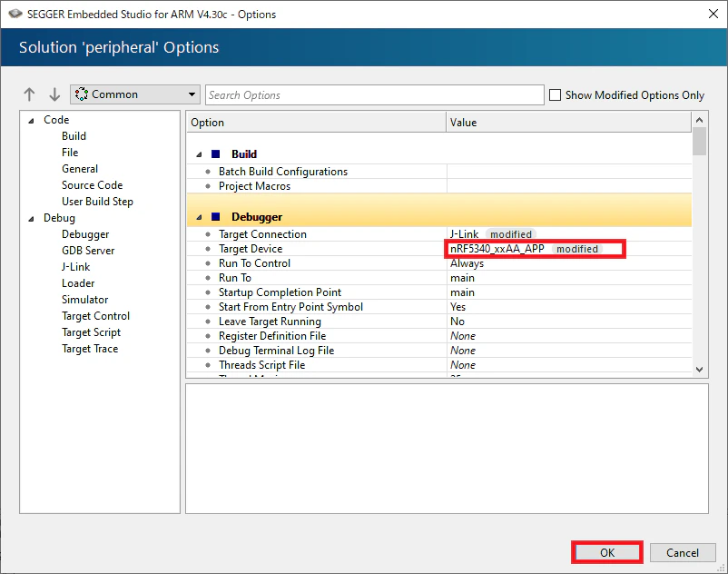Select the Batch Build Configurations option
This screenshot has height=574, width=728.
[283, 172]
